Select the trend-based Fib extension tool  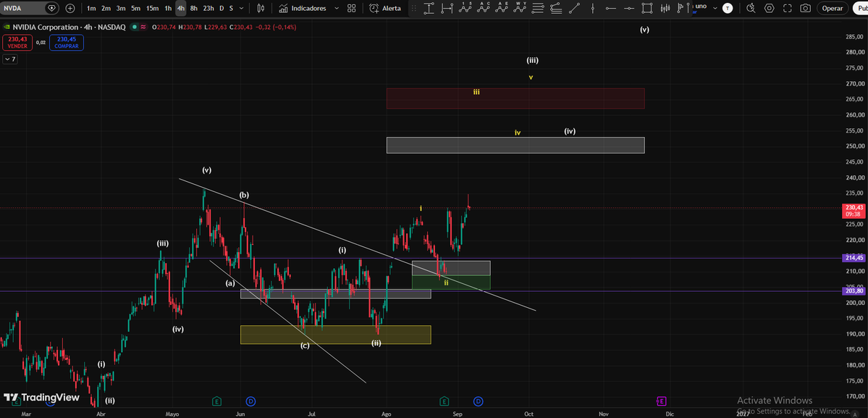[x=556, y=8]
